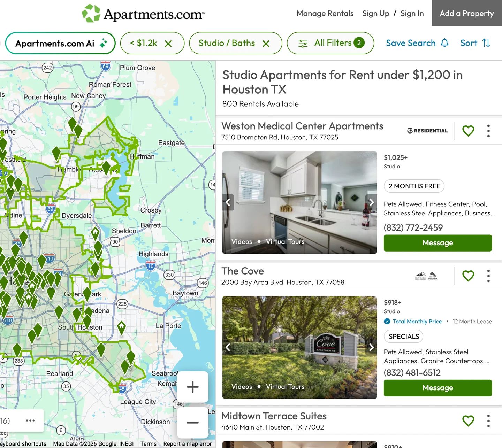The height and width of the screenshot is (448, 502).
Task: Favorite Midtown Terrace Suites
Action: pyautogui.click(x=468, y=421)
